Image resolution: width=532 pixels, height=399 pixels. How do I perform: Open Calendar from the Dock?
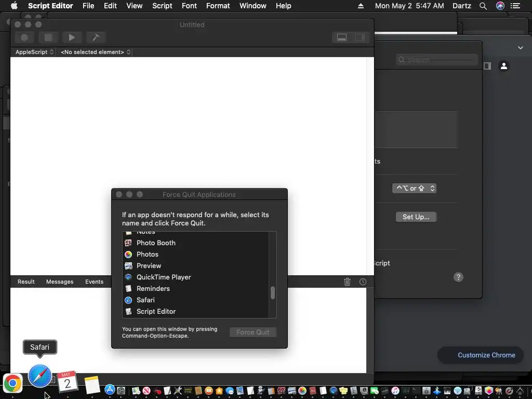click(x=67, y=382)
